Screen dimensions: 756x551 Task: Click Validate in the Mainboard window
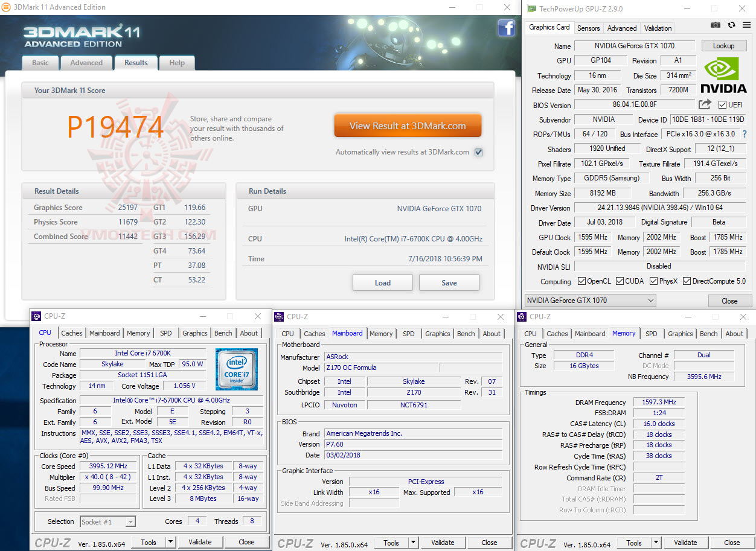click(x=443, y=543)
